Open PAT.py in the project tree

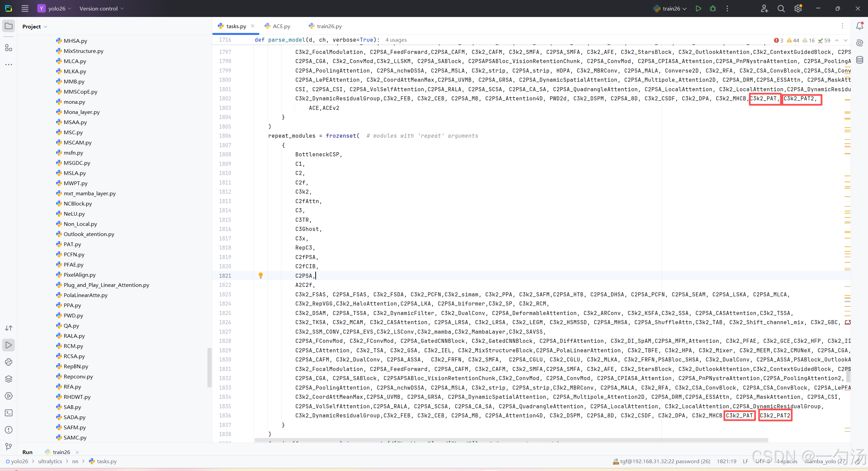coord(72,244)
